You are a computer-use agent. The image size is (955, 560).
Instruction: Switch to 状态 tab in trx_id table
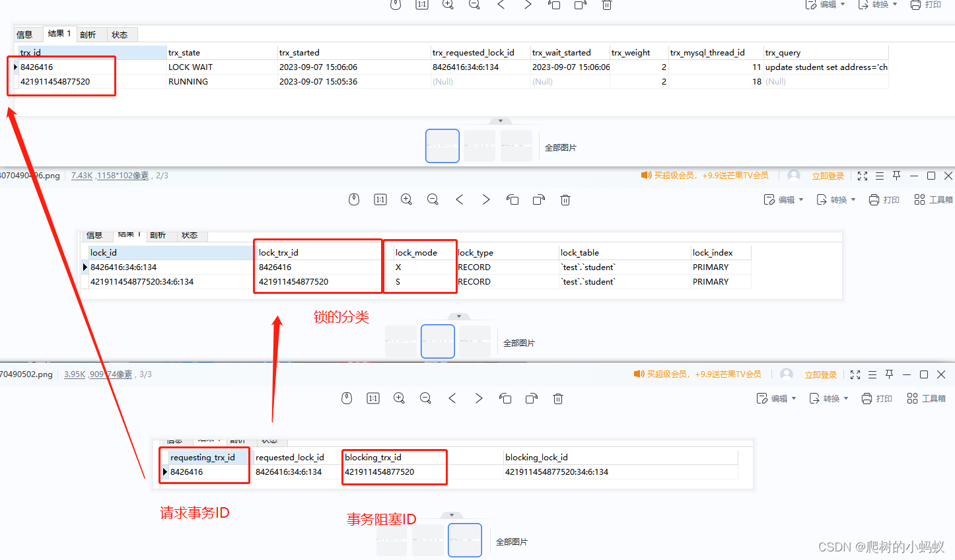pos(120,34)
